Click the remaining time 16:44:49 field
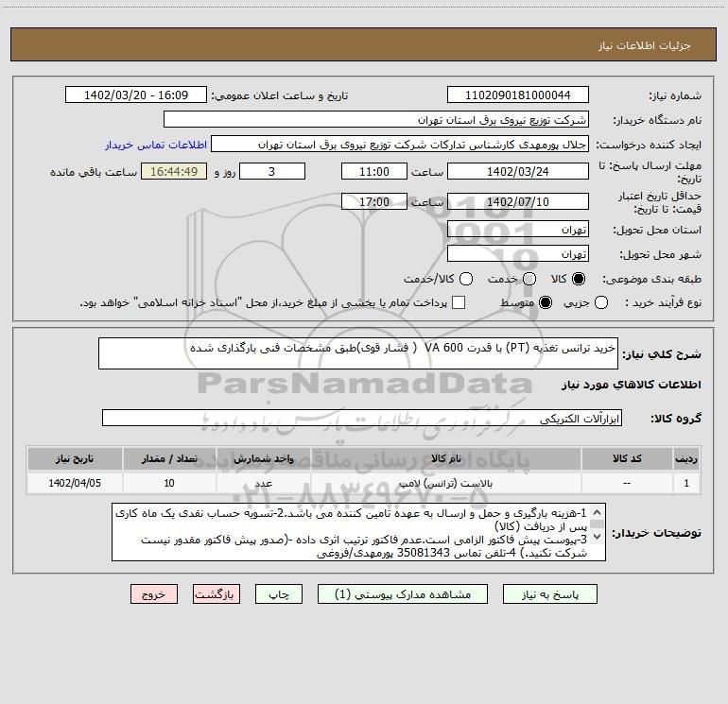 point(174,171)
